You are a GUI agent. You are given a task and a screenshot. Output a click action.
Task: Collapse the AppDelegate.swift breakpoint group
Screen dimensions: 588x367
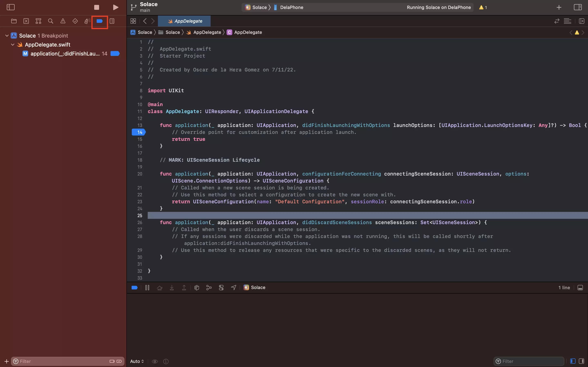12,44
